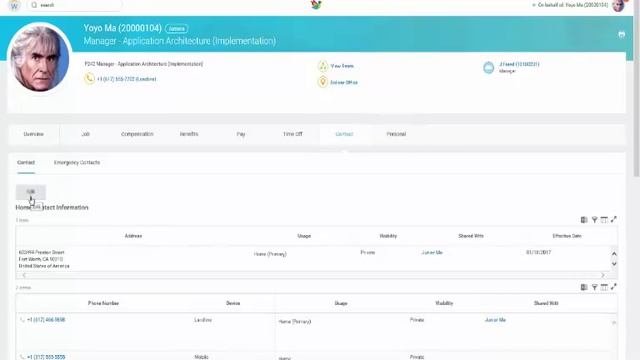
Task: Open the manager name link
Action: click(x=519, y=64)
